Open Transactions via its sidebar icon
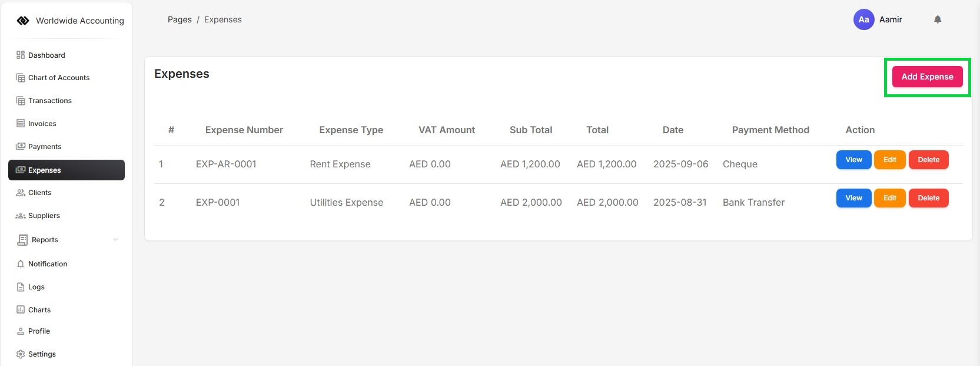 tap(21, 101)
